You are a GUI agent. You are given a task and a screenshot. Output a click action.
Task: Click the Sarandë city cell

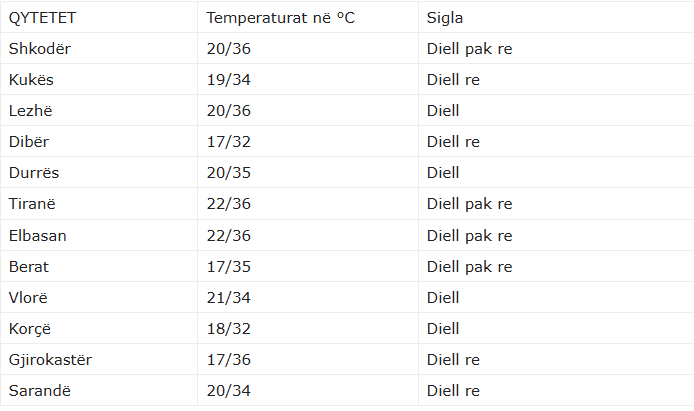[39, 390]
